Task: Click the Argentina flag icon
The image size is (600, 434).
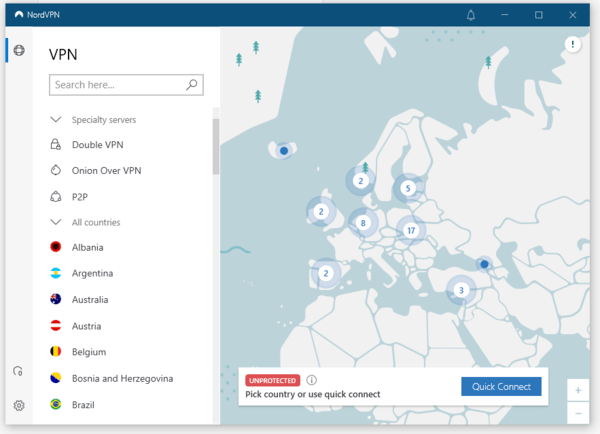Action: coord(56,273)
